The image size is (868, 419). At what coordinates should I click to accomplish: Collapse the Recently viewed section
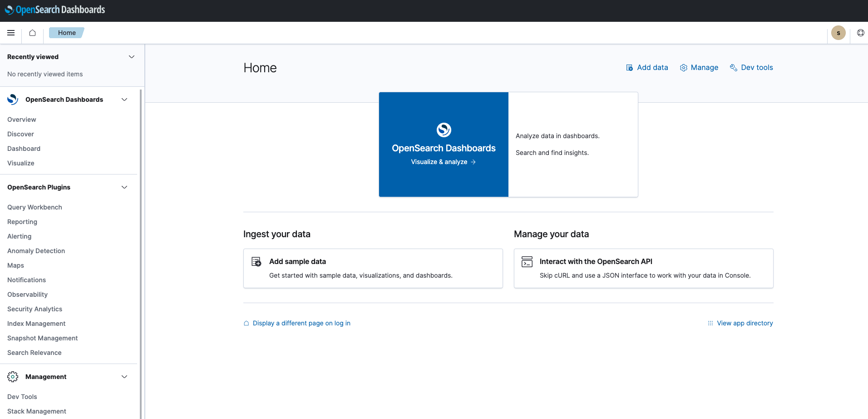[132, 57]
